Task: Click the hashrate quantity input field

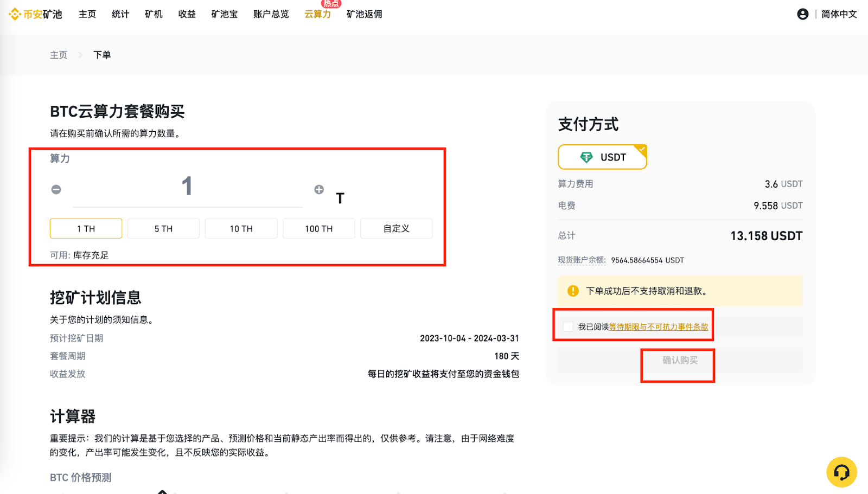Action: tap(187, 187)
